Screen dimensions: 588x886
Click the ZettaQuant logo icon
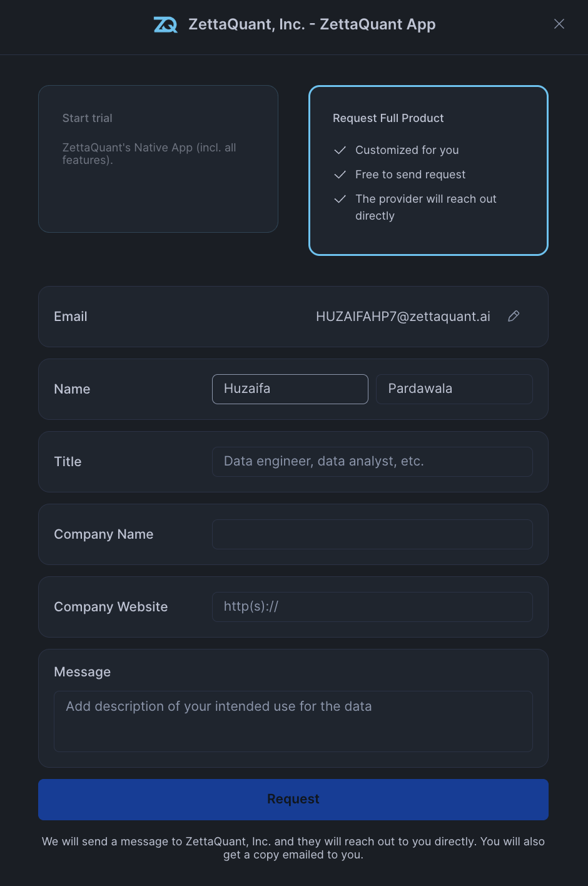pos(165,24)
